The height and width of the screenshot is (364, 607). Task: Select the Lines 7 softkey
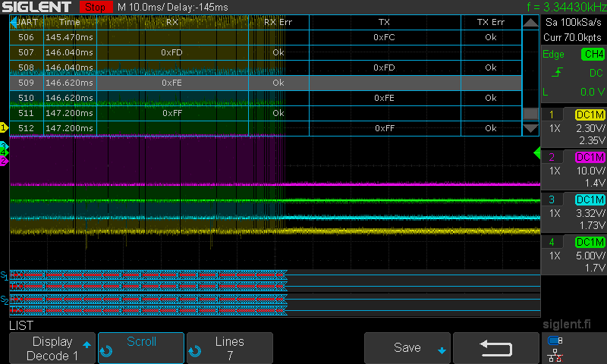[230, 348]
